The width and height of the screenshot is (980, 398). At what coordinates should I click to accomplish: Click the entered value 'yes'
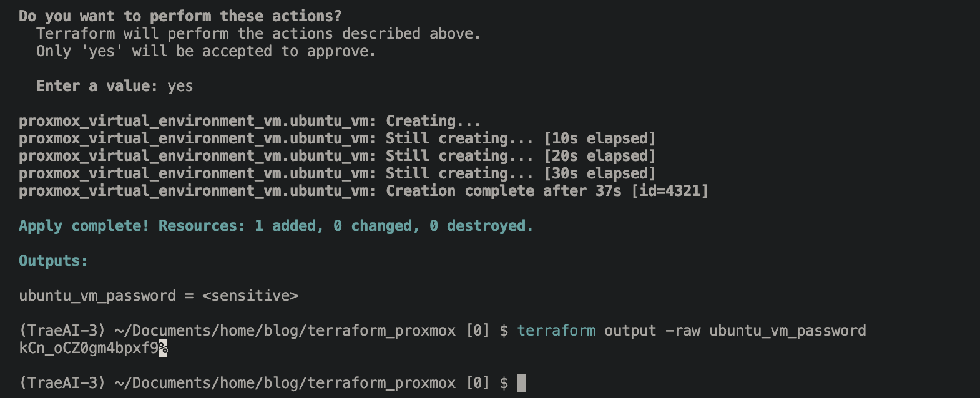pos(180,86)
